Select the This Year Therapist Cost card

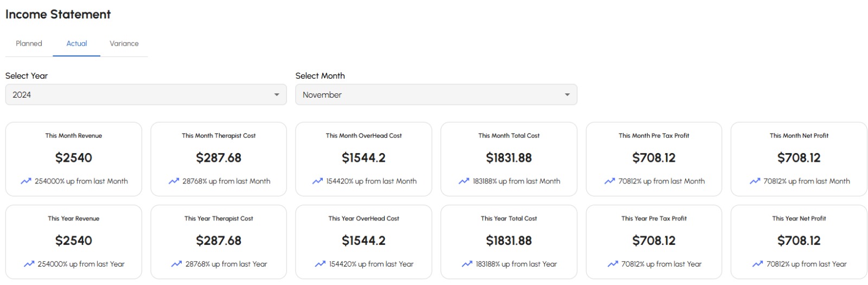219,242
